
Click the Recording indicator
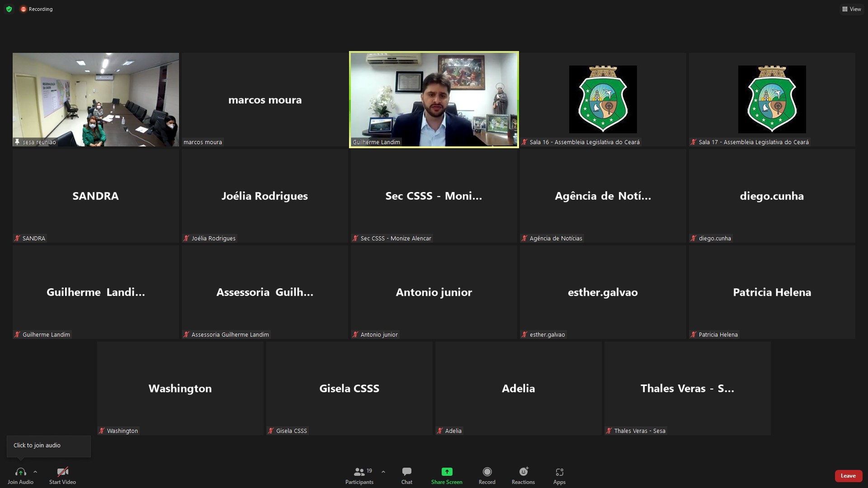[37, 9]
